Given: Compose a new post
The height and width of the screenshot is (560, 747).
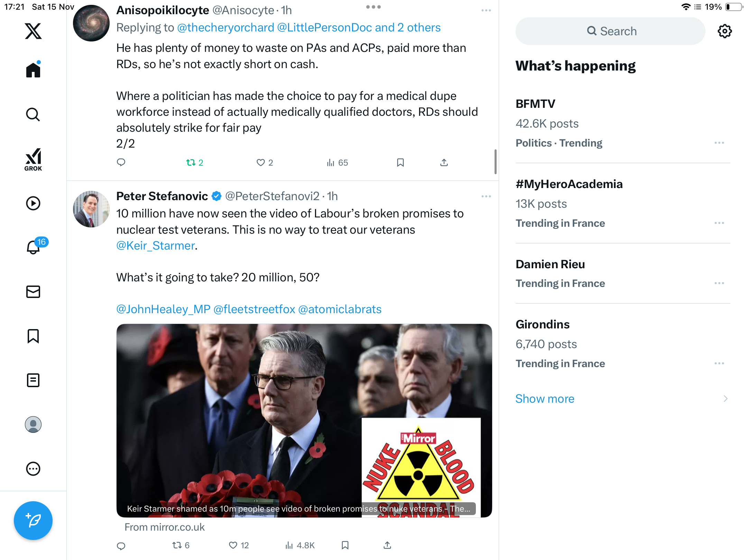Looking at the screenshot, I should 33,520.
